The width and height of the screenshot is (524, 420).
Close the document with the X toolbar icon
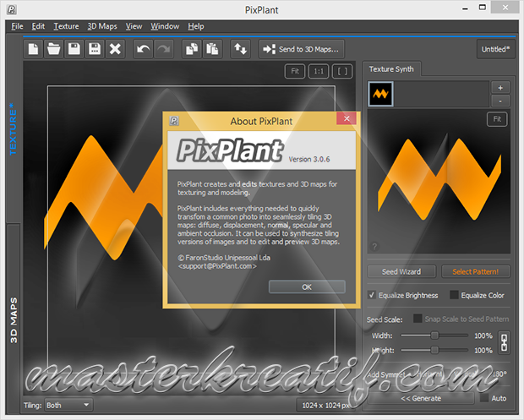115,49
